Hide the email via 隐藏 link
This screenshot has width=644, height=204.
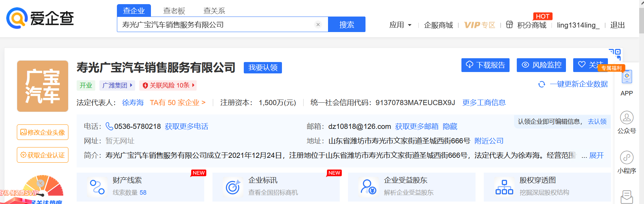click(450, 126)
